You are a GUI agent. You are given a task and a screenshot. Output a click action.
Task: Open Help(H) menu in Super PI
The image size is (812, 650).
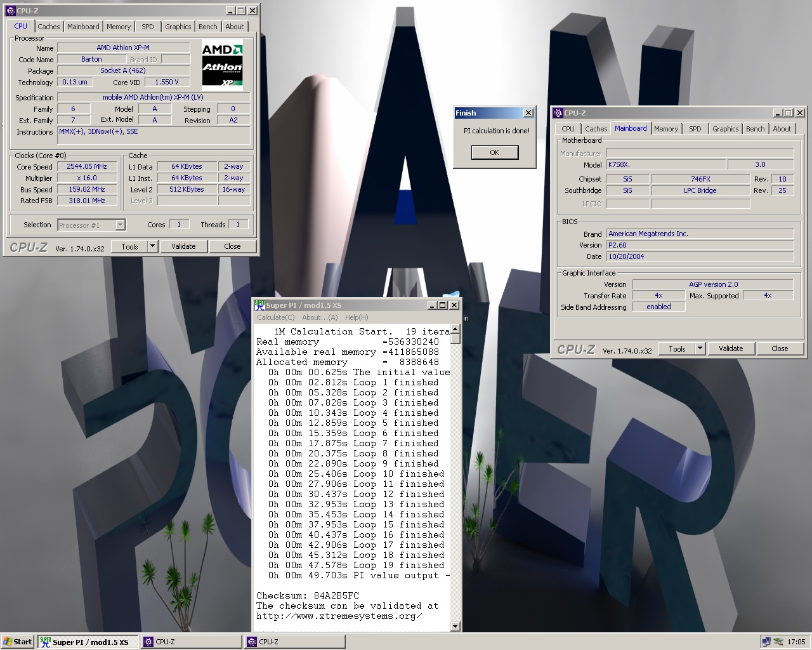pos(357,317)
